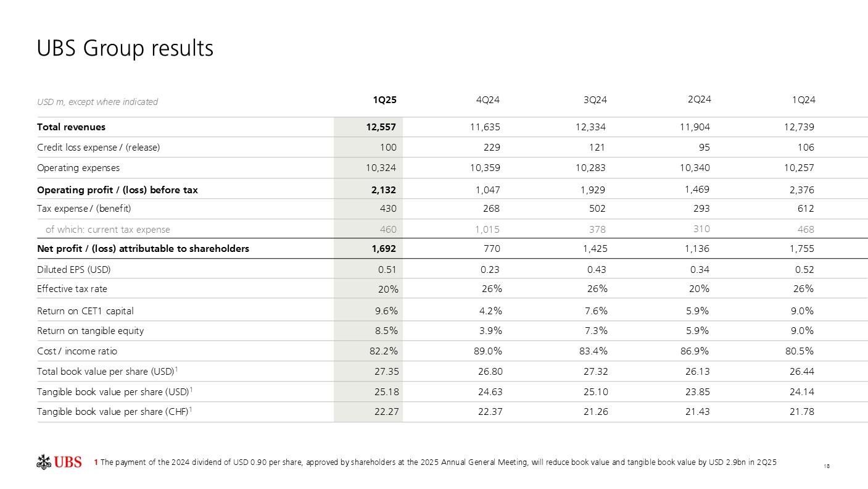Viewport: 868px width, 489px height.
Task: Click the dividend footnote text at bottom
Action: pyautogui.click(x=435, y=462)
